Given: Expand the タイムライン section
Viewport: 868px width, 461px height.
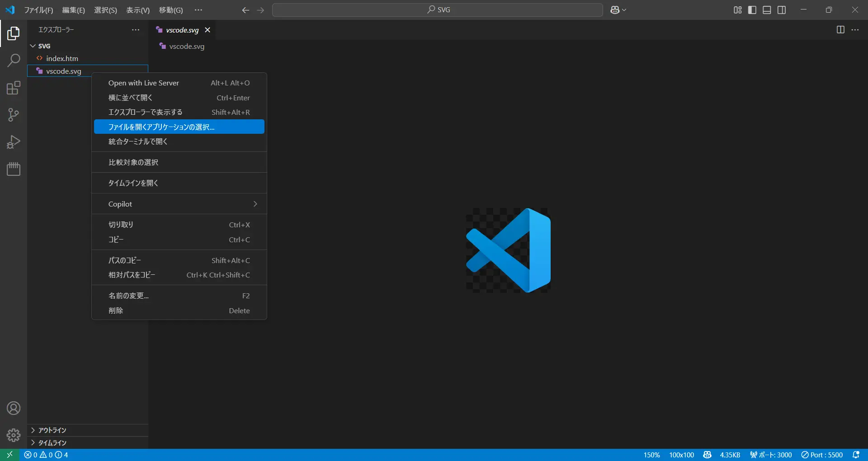Looking at the screenshot, I should (x=88, y=443).
